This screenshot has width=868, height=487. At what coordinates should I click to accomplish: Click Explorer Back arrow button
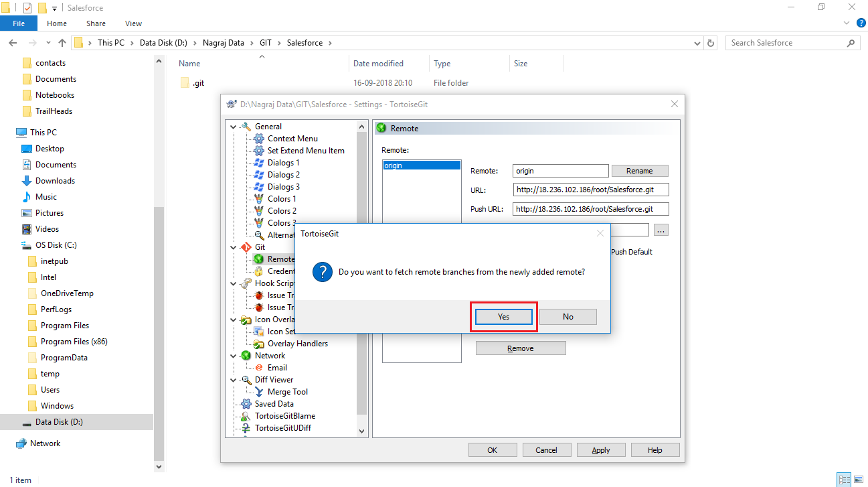tap(13, 43)
